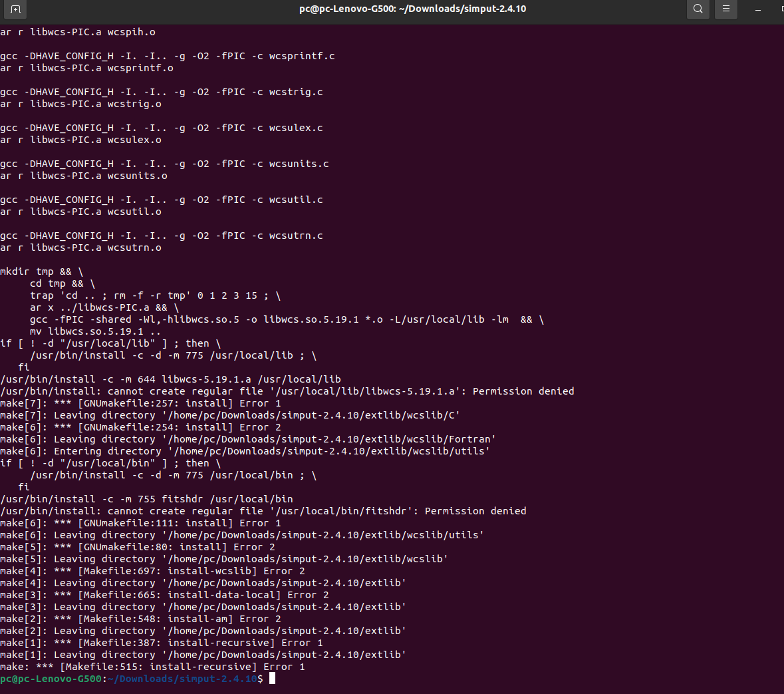Click the 'mv libwcs.so.5.19.1 ..' line
The image size is (784, 694).
tap(96, 332)
